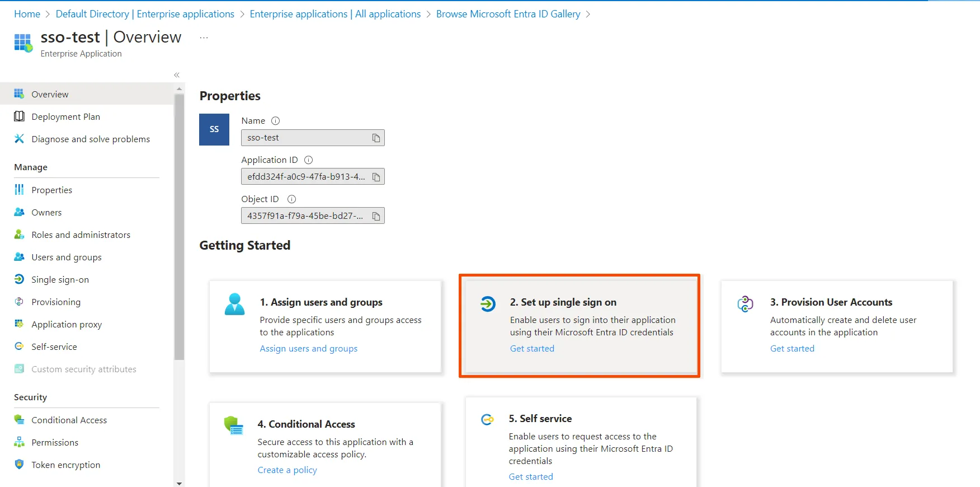Click the Owners people icon
The height and width of the screenshot is (487, 980).
point(19,212)
